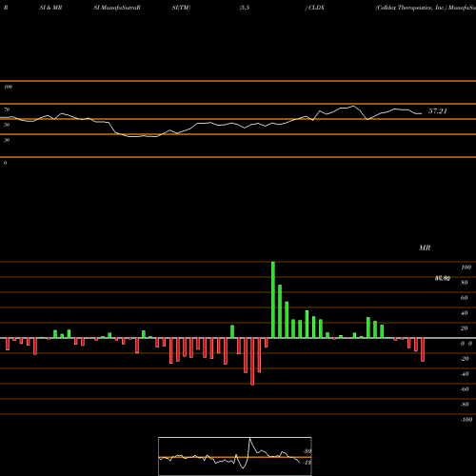Click the 'Celldex Therapeutics, Inc.' title text

pyautogui.click(x=411, y=8)
